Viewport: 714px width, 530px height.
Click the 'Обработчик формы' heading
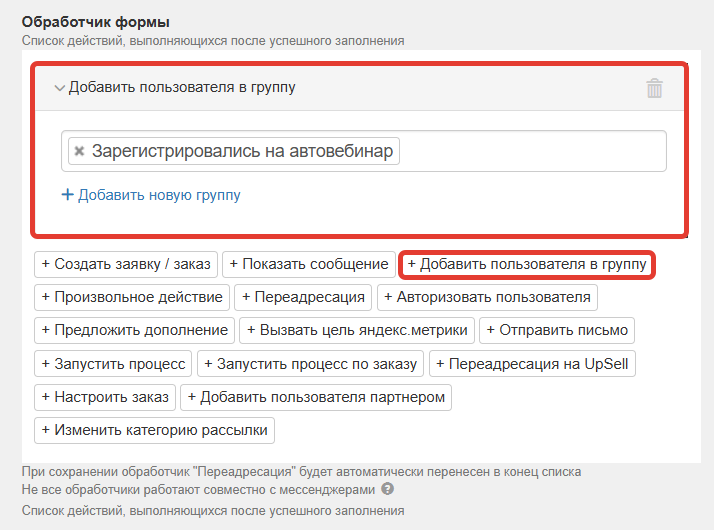(x=96, y=21)
